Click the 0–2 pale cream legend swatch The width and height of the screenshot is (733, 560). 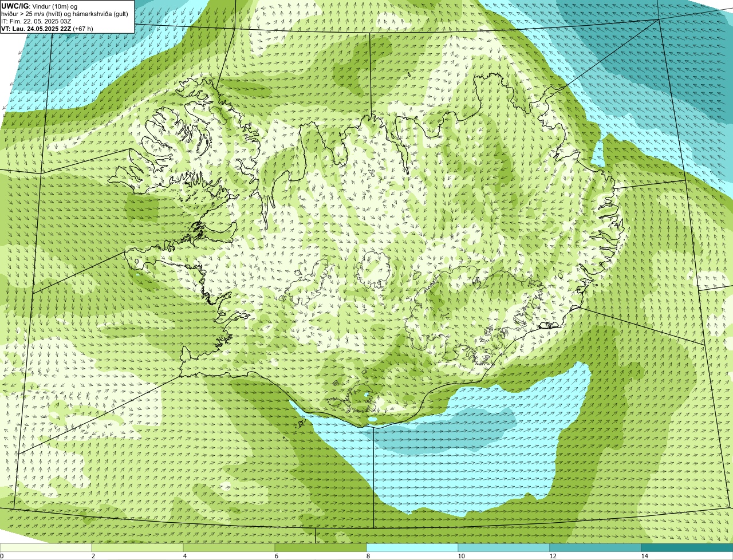[46, 547]
